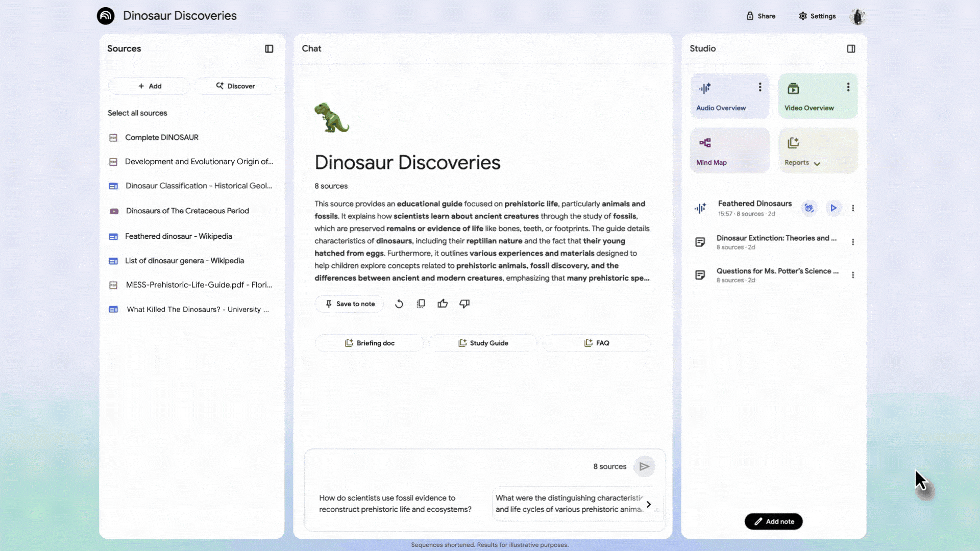Open the Settings menu

pos(817,16)
